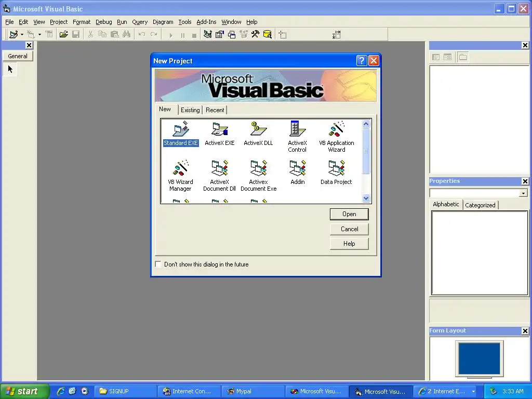Click the Break pause icon
The width and height of the screenshot is (532, 399).
click(182, 35)
